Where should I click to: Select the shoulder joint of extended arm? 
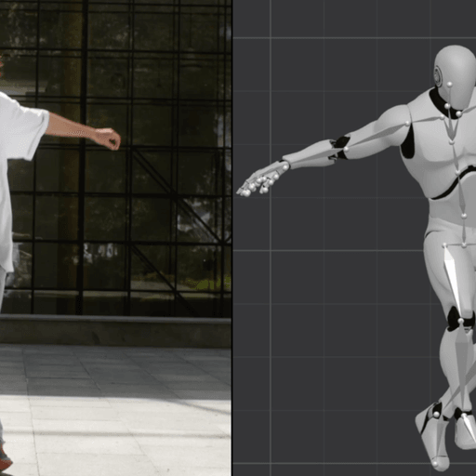pos(407,124)
